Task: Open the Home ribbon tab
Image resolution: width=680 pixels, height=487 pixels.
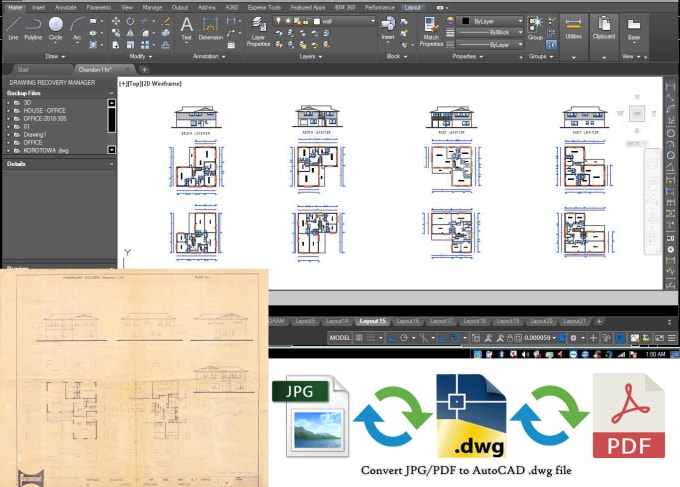Action: 15,7
